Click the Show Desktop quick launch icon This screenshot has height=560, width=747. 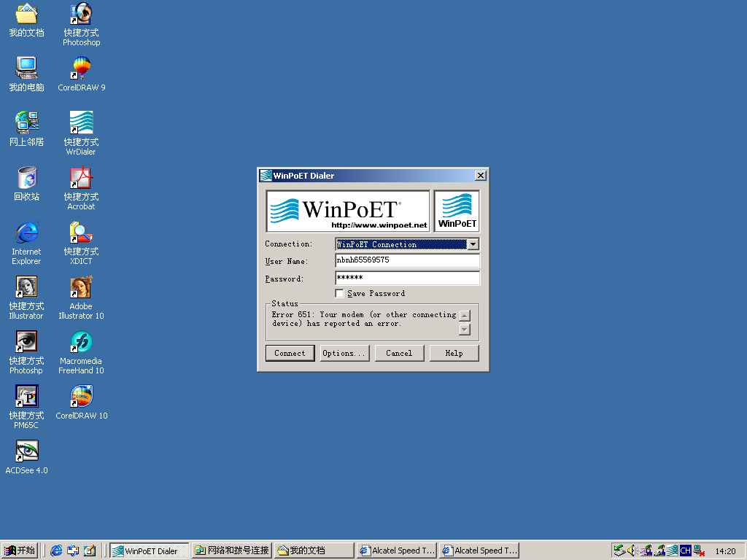[x=90, y=551]
